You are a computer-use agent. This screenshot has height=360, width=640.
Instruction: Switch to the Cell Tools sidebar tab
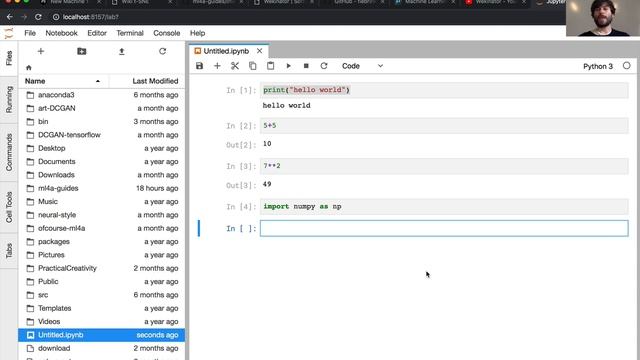[x=9, y=207]
